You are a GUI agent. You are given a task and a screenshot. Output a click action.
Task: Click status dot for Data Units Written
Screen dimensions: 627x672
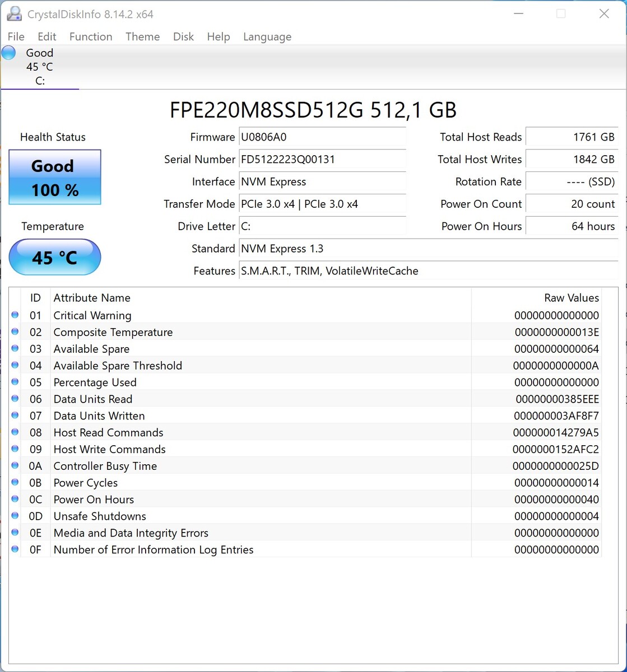tap(15, 416)
